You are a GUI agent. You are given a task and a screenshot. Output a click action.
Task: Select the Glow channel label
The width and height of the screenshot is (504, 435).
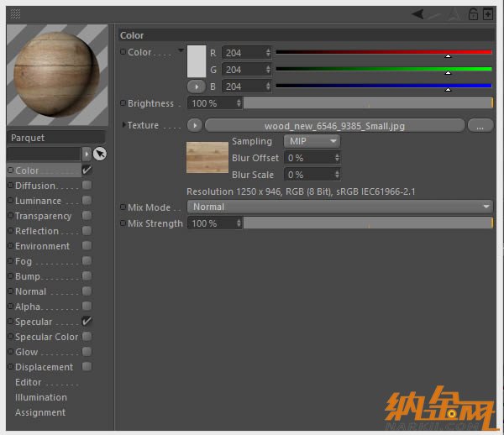(x=26, y=352)
